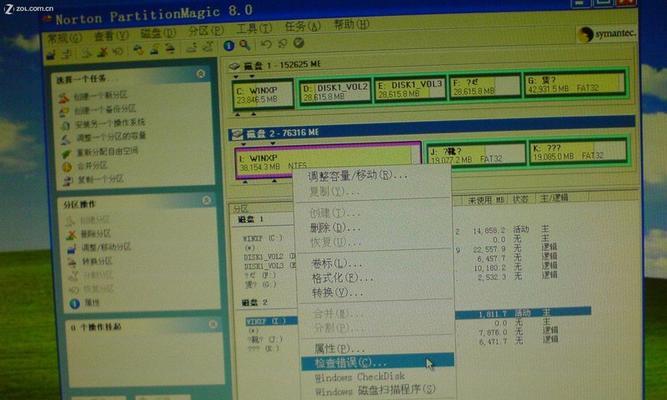Click the 安装另一个操作系统 task icon

[x=65, y=126]
